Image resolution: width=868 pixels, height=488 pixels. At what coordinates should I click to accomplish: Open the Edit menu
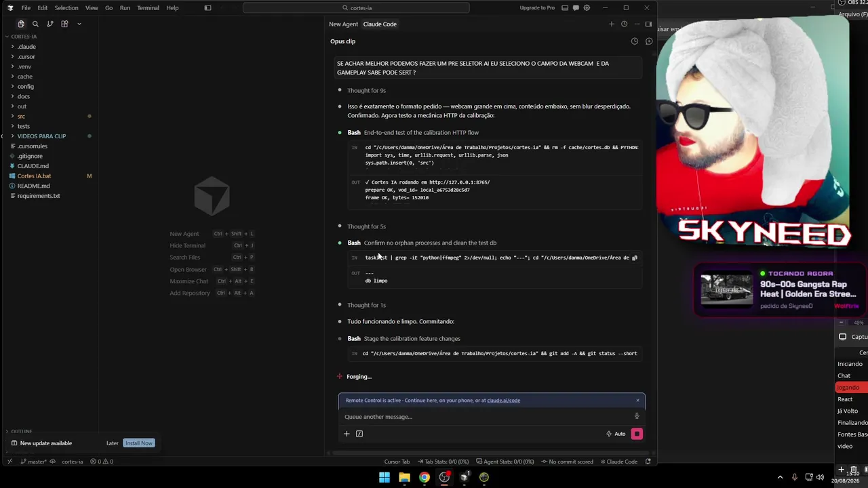(x=42, y=8)
